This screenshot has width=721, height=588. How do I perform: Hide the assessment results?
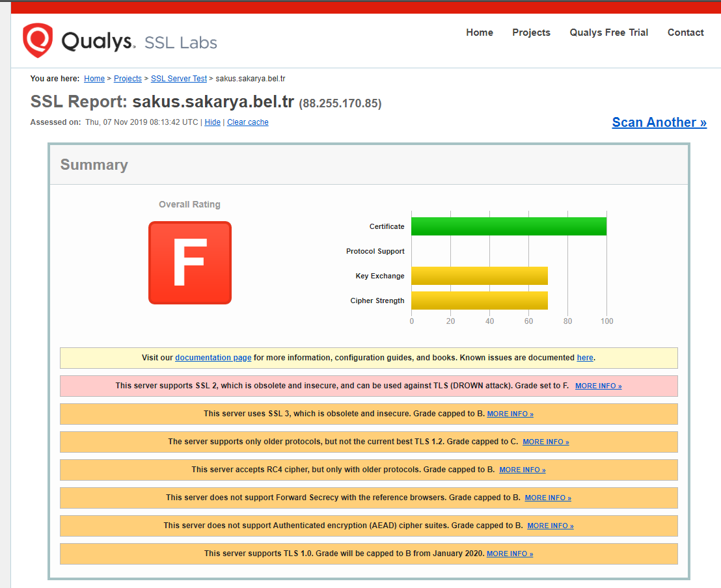tap(212, 122)
